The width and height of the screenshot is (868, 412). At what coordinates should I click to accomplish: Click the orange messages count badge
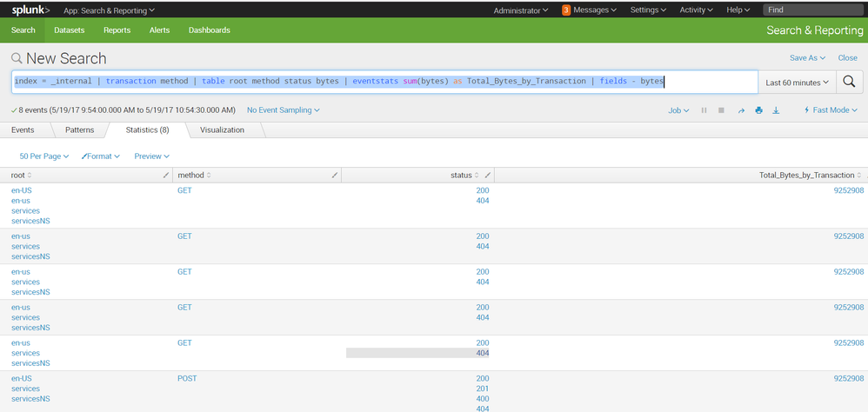click(x=565, y=10)
